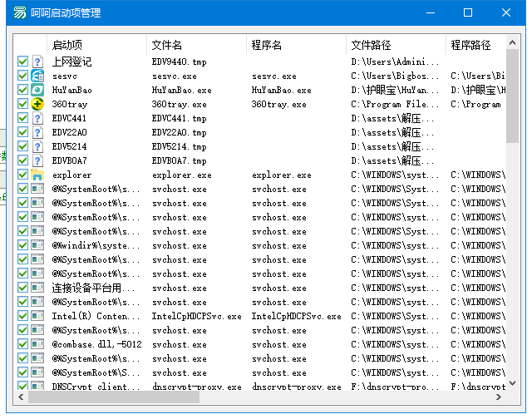Screen dimensions: 532x419
Task: Select the F:\dnscrypt-pro... file path
Action: 395,387
